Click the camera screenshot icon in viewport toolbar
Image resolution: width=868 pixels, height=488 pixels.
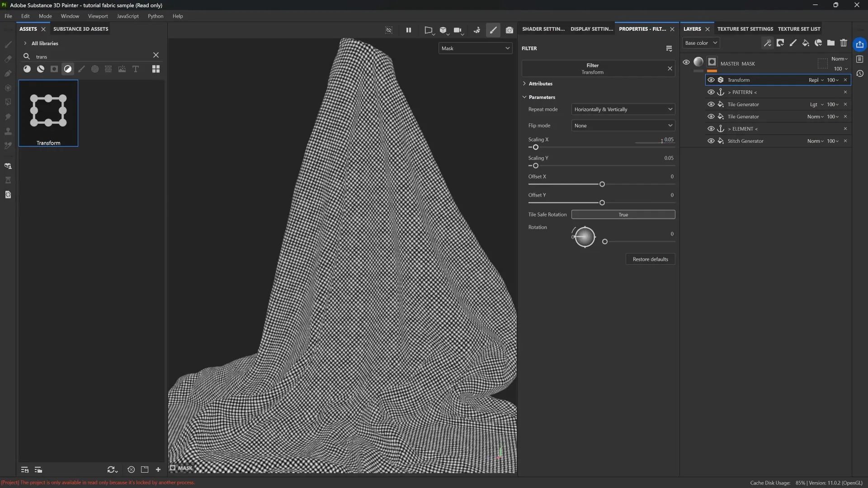(x=509, y=30)
